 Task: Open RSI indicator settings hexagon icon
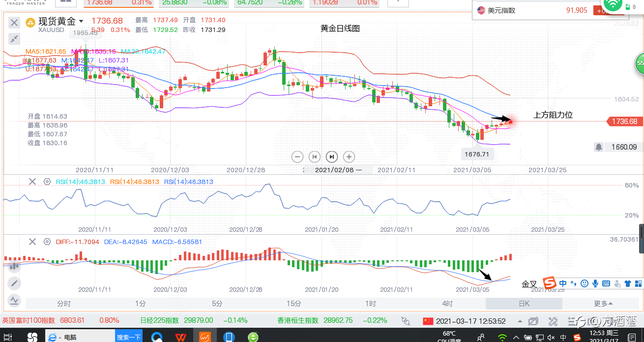click(47, 182)
